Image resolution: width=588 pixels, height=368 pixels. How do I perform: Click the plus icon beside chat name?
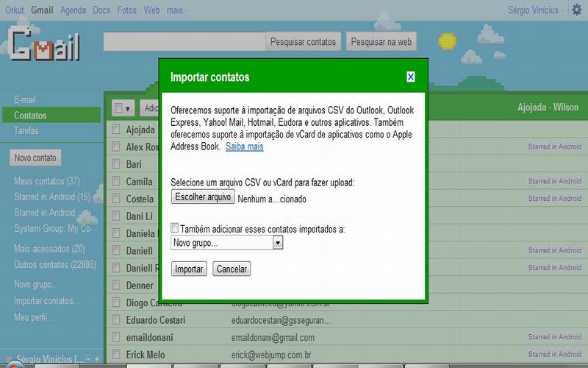coord(97,359)
